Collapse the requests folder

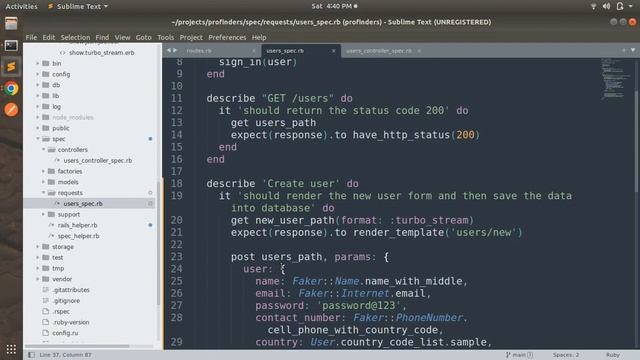[x=44, y=193]
